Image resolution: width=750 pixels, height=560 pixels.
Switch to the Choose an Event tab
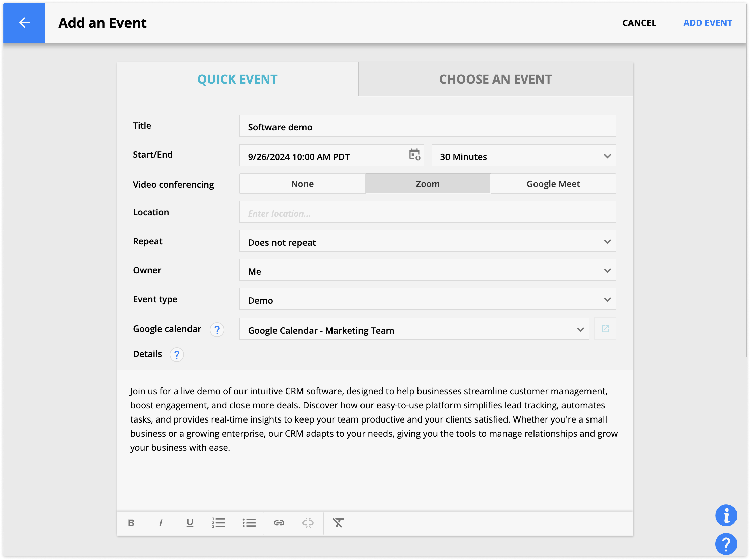[495, 79]
